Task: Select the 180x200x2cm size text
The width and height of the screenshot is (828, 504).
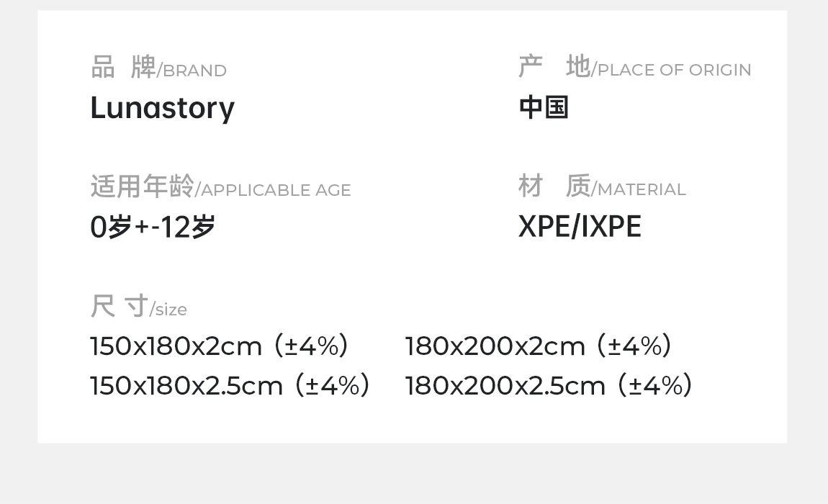Action: point(495,346)
